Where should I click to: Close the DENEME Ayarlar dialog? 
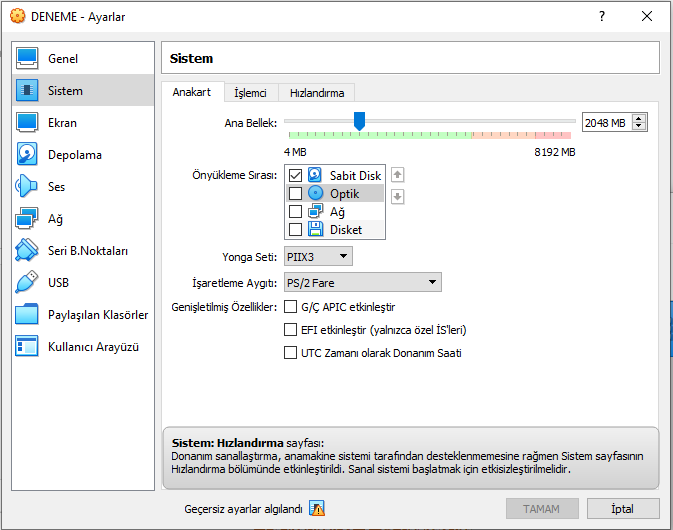(647, 16)
